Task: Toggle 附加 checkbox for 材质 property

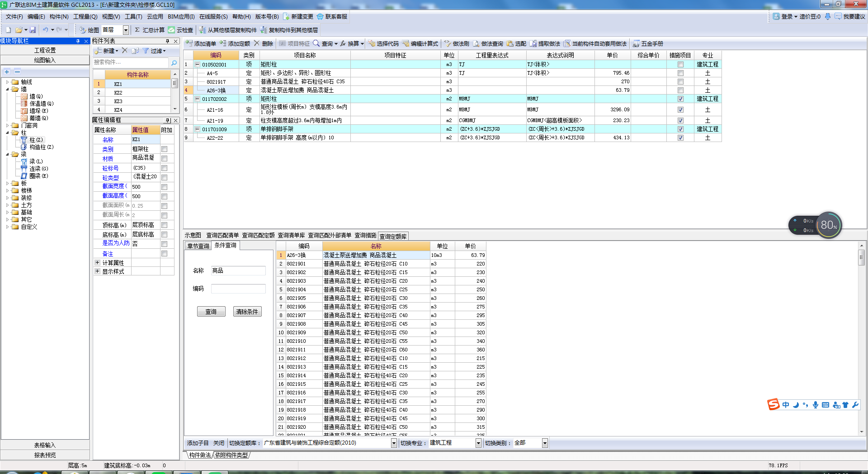Action: (x=165, y=159)
